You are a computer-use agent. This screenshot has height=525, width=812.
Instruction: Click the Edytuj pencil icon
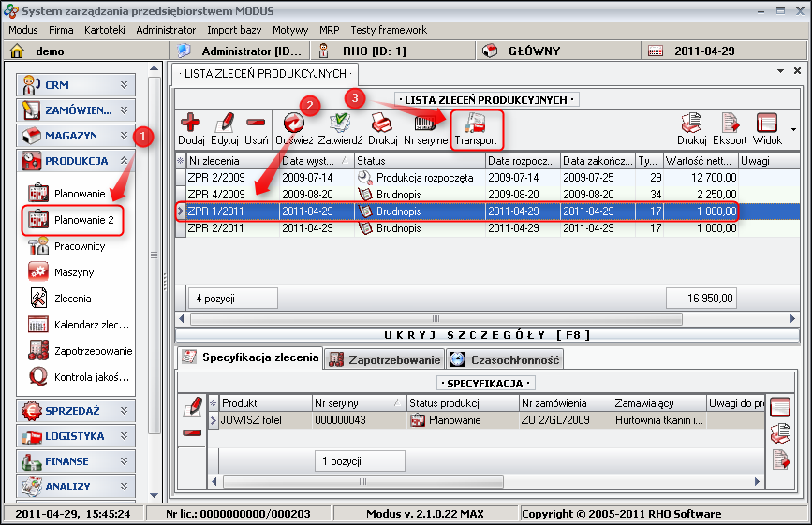tap(225, 123)
